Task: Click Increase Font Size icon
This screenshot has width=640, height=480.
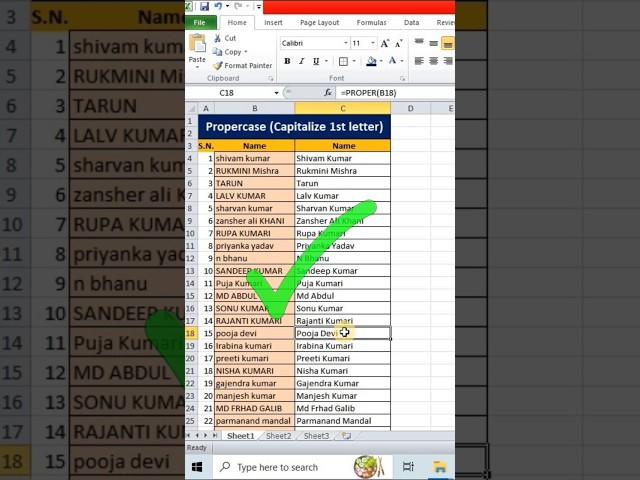Action: 384,43
